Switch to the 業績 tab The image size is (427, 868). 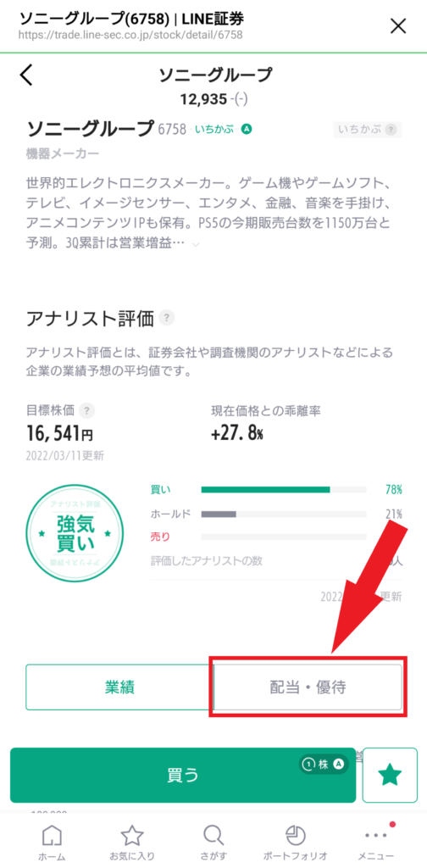(x=119, y=687)
